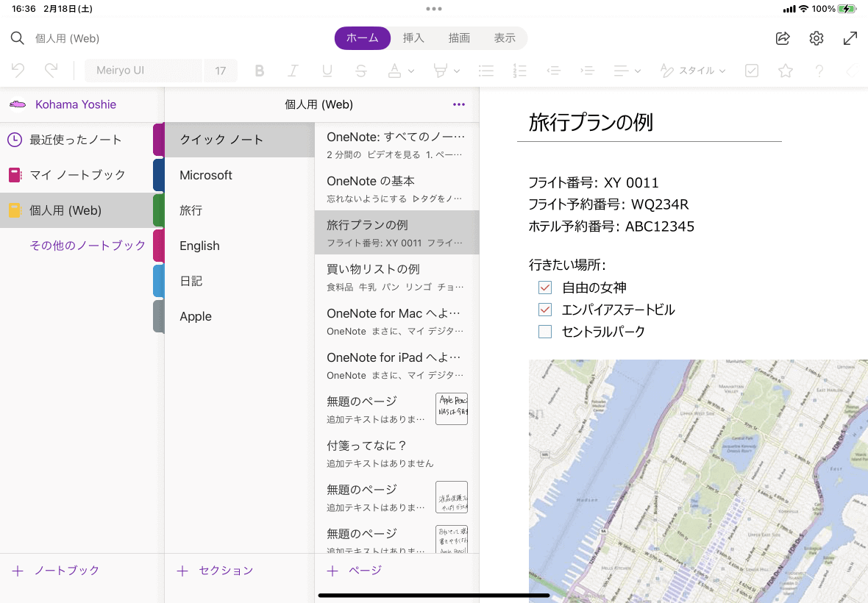Enter full screen with expand arrows icon
This screenshot has width=868, height=603.
pyautogui.click(x=850, y=38)
